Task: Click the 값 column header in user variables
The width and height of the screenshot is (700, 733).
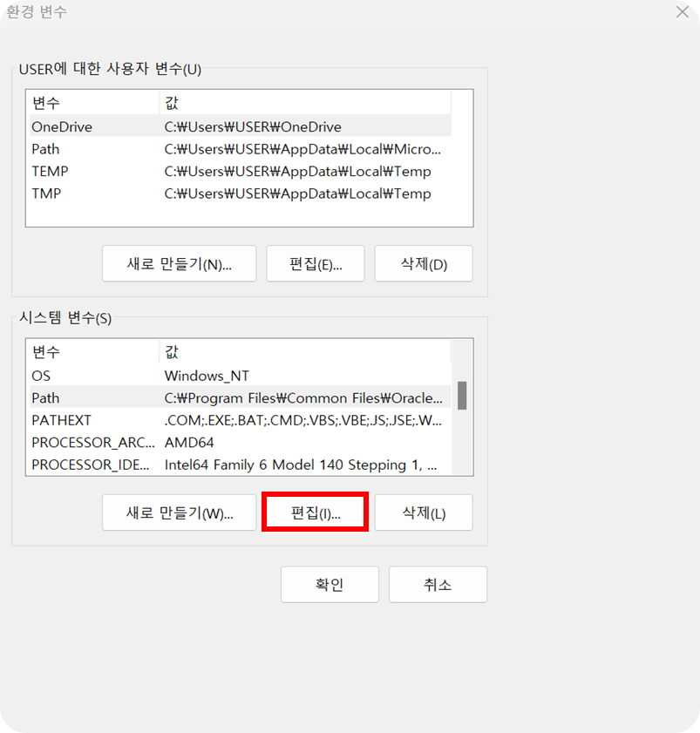Action: (x=305, y=103)
